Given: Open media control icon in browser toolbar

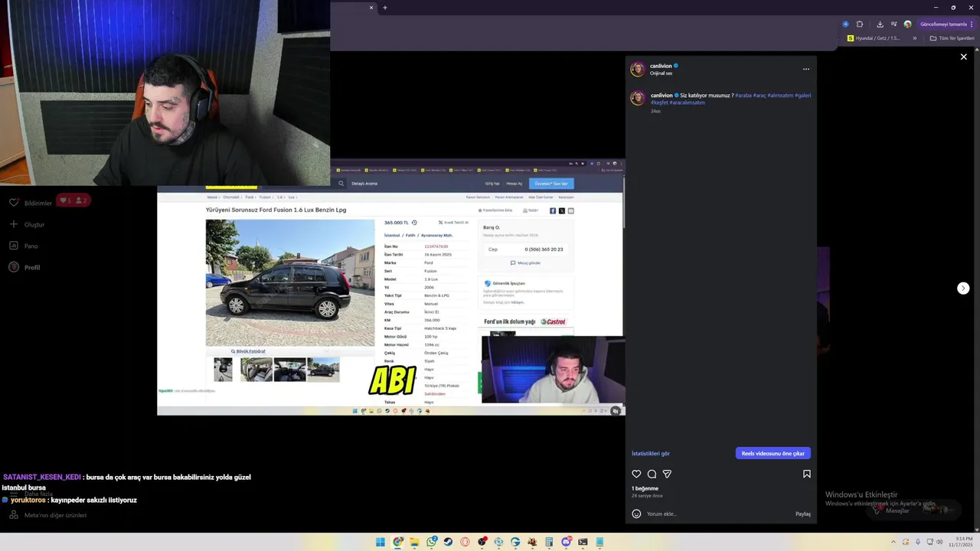Looking at the screenshot, I should (894, 24).
